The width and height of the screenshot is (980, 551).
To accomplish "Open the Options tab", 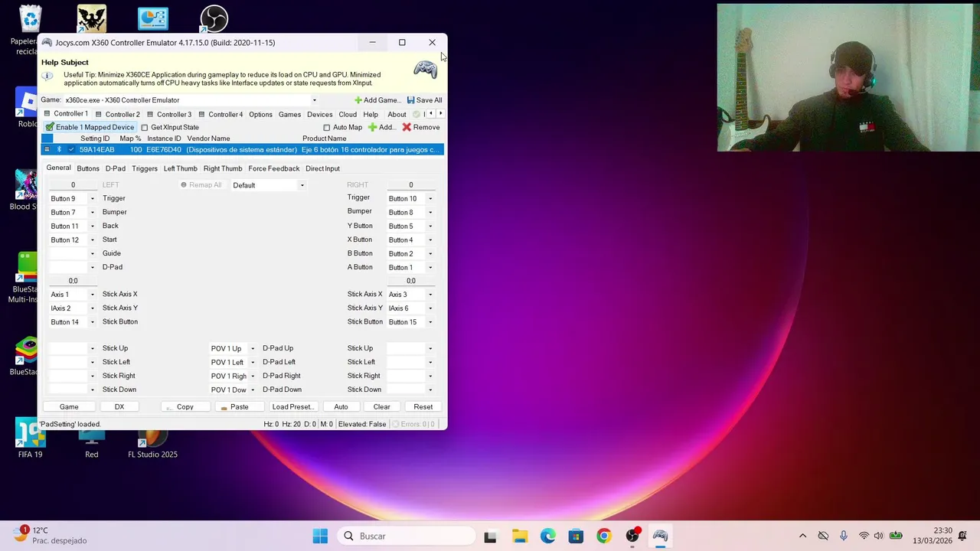I will [260, 115].
